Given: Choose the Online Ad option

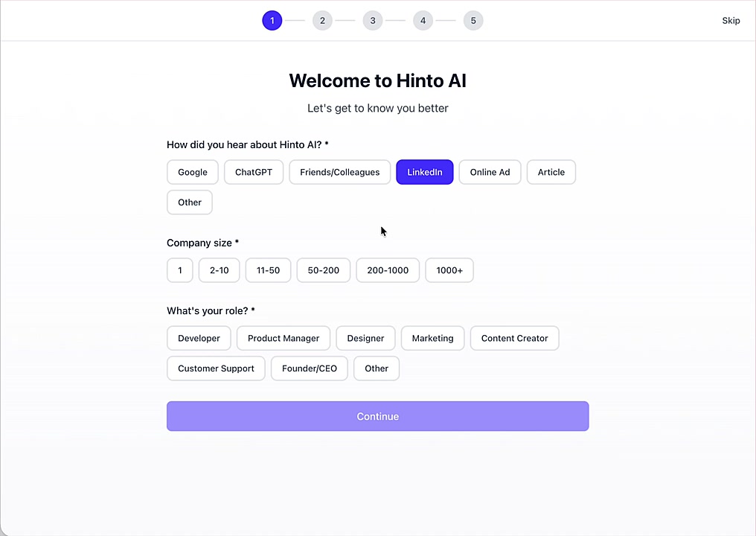Looking at the screenshot, I should (490, 172).
